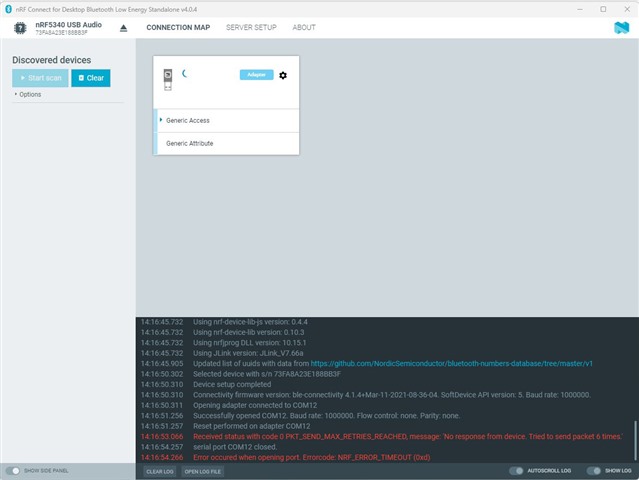The width and height of the screenshot is (639, 480).
Task: Open the About tab
Action: pyautogui.click(x=304, y=28)
